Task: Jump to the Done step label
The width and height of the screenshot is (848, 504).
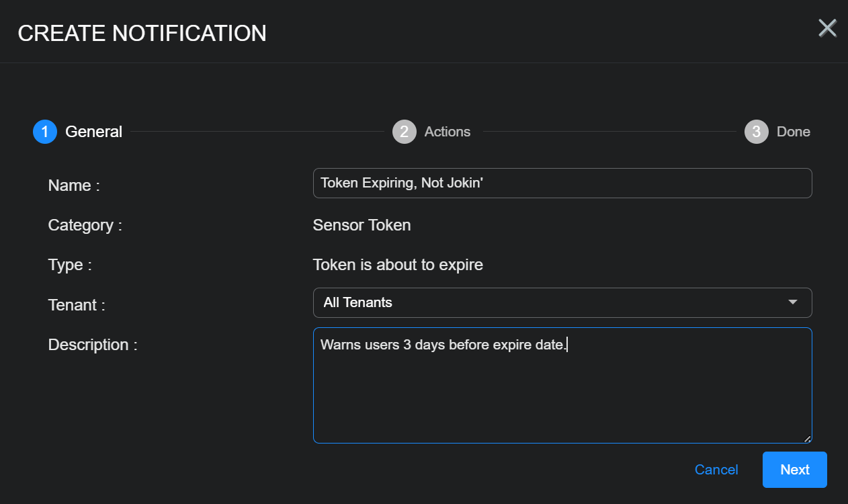Action: pyautogui.click(x=793, y=132)
